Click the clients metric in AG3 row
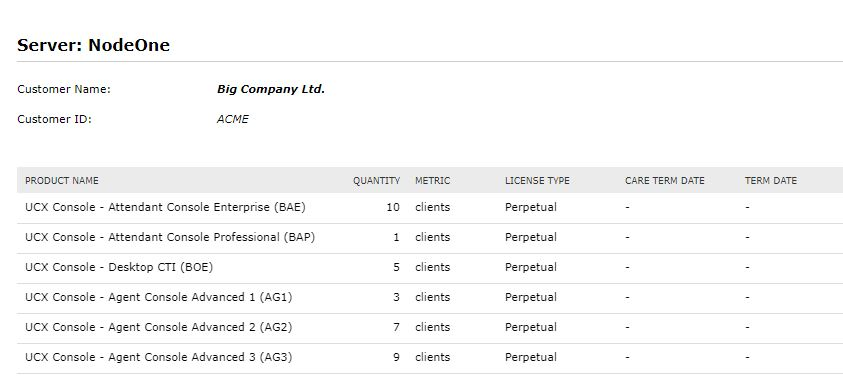 click(432, 357)
